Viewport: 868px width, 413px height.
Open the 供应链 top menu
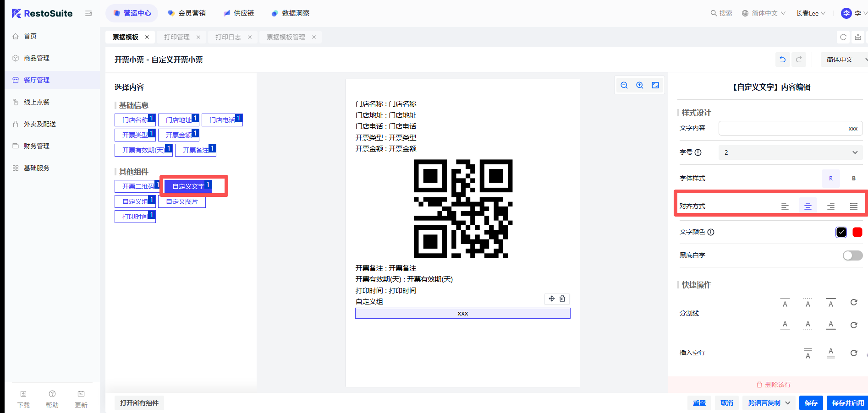point(239,13)
